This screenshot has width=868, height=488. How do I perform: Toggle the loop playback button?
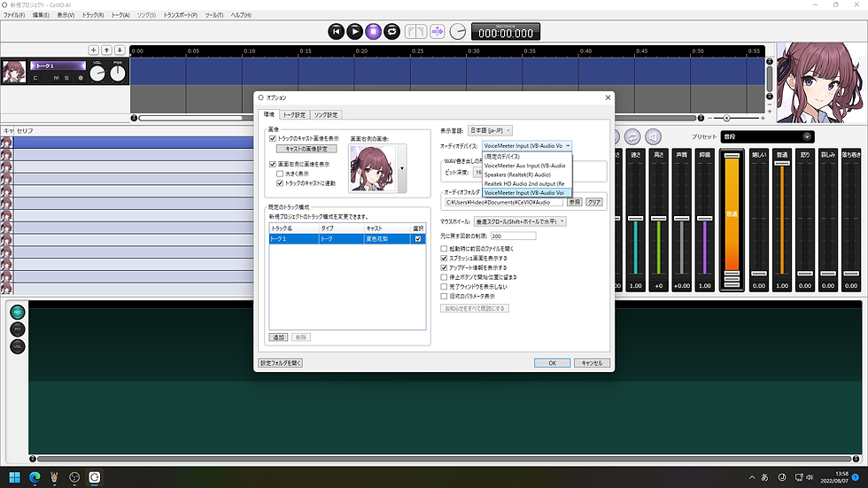coord(391,32)
